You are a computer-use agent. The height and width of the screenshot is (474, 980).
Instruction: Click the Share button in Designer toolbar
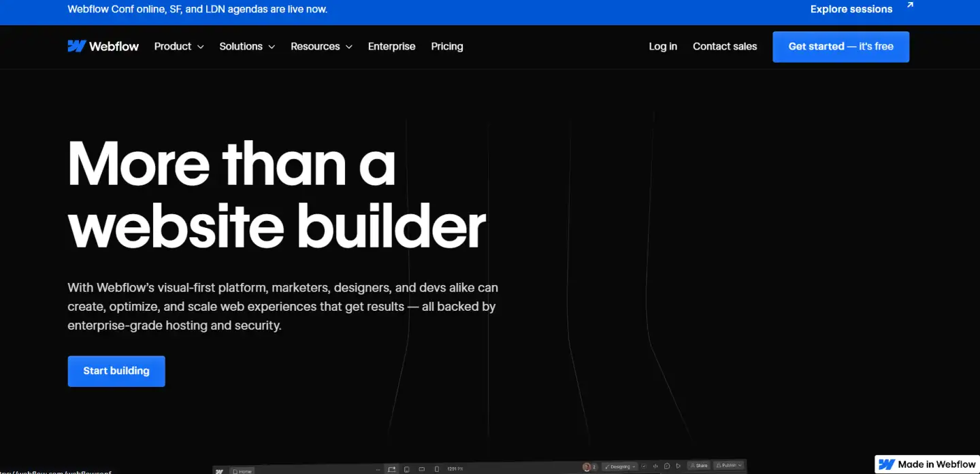pos(698,466)
